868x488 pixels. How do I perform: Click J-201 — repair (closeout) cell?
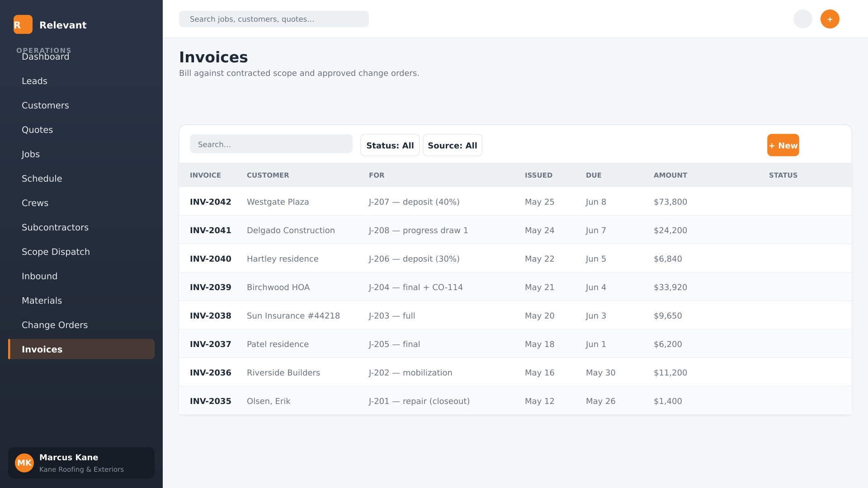(419, 401)
